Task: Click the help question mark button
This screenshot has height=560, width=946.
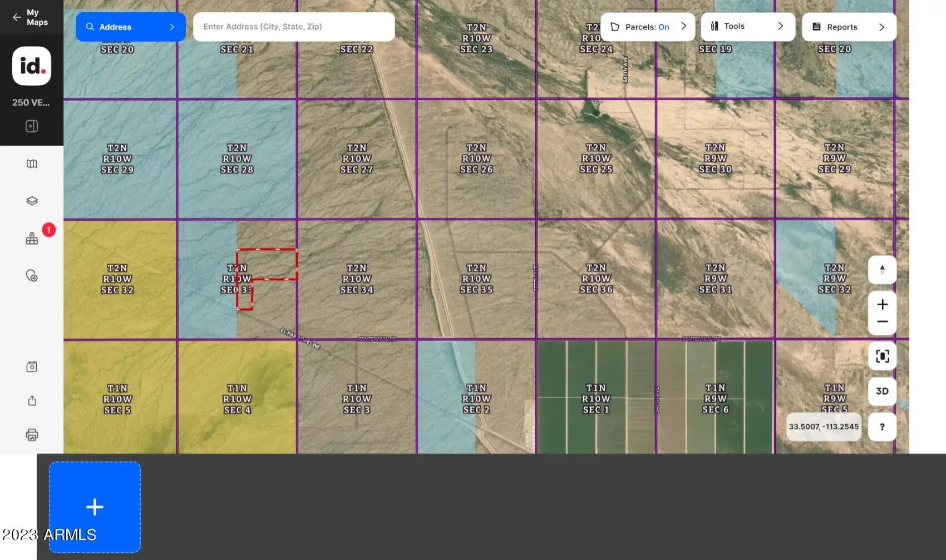Action: tap(882, 427)
